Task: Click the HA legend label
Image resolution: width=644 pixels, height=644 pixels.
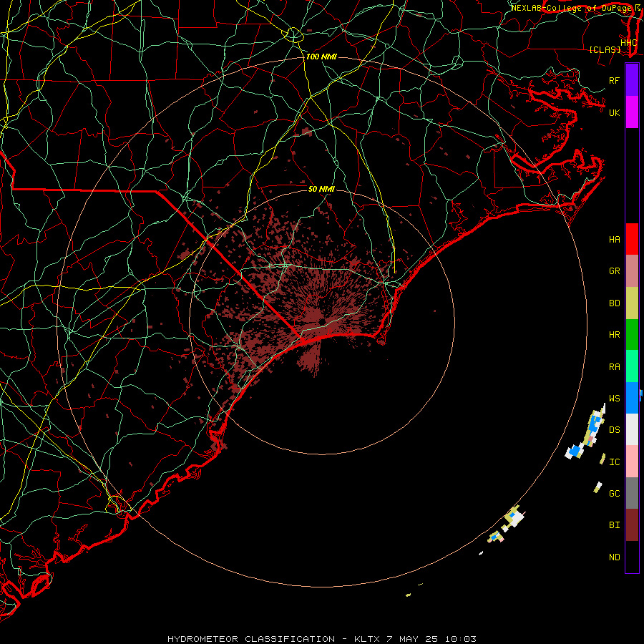Action: pos(614,239)
